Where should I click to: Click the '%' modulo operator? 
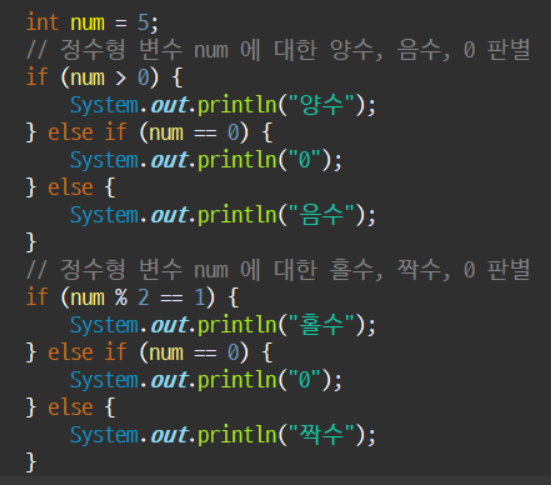[x=121, y=298]
